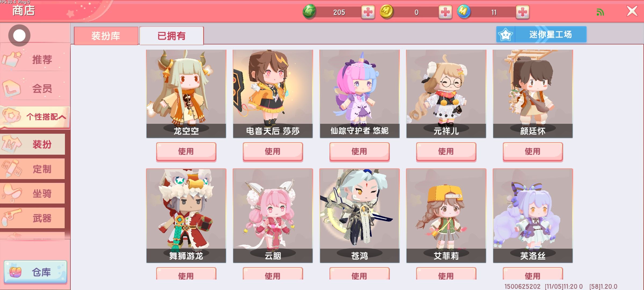Click 使用 under 元祥儿 character

(x=446, y=152)
